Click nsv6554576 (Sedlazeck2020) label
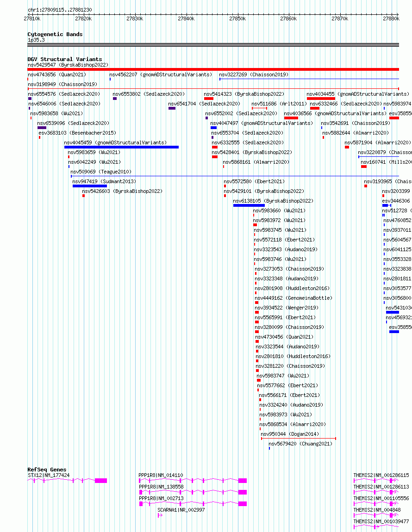This screenshot has height=532, width=412. point(64,94)
